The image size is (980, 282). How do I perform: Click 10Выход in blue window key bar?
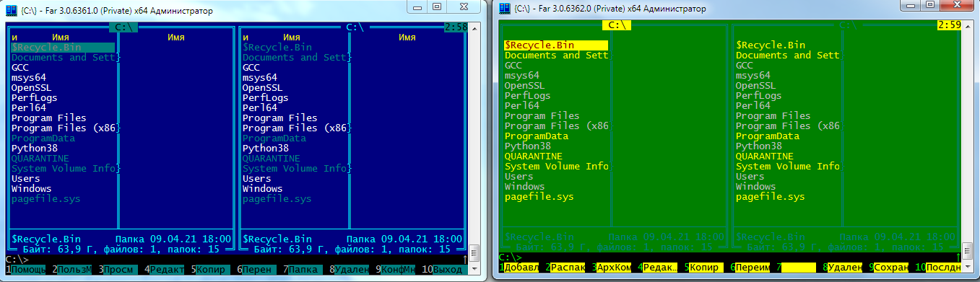coord(442,269)
